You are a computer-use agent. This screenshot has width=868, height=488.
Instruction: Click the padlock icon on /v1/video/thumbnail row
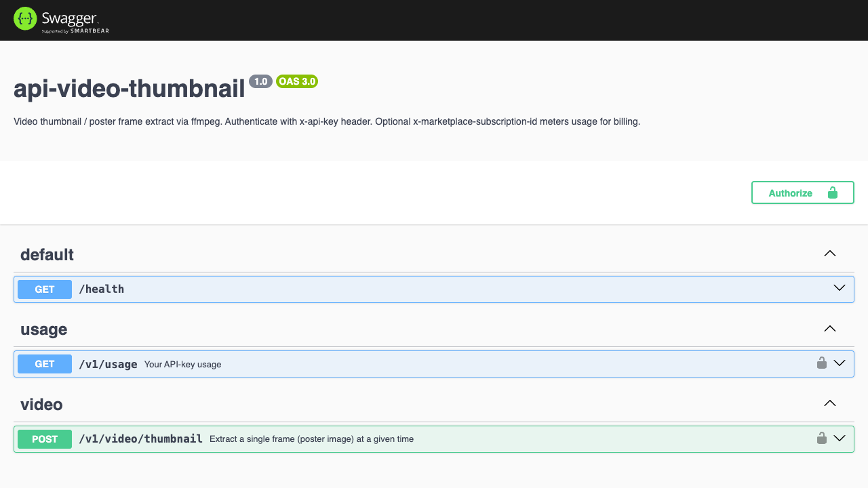pyautogui.click(x=821, y=438)
